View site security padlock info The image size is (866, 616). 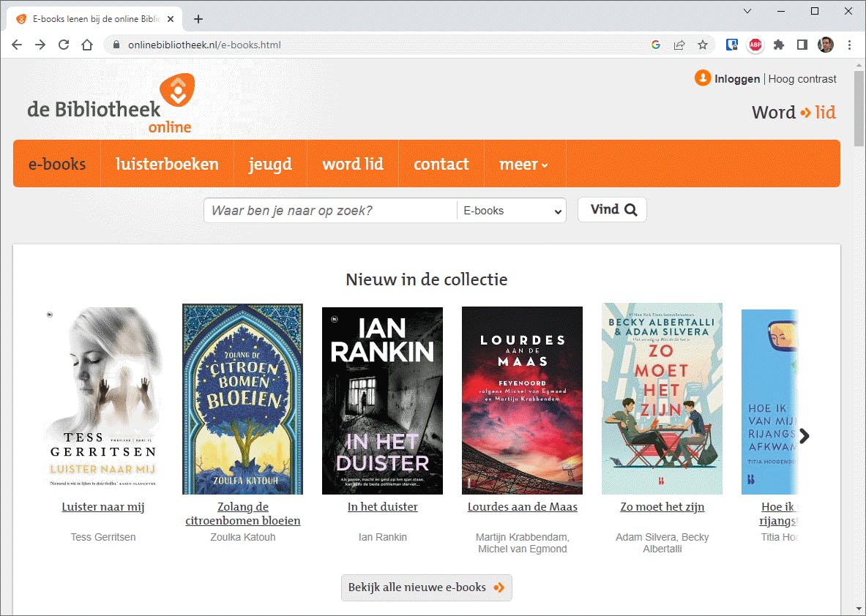click(x=116, y=45)
